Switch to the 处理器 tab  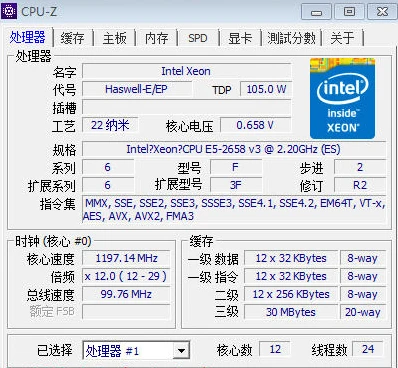pos(27,37)
